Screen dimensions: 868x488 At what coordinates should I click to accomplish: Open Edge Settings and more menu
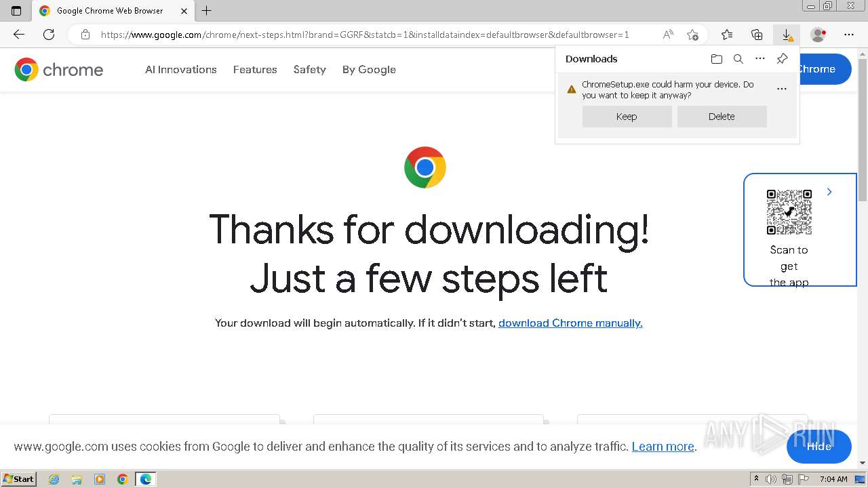[x=849, y=35]
